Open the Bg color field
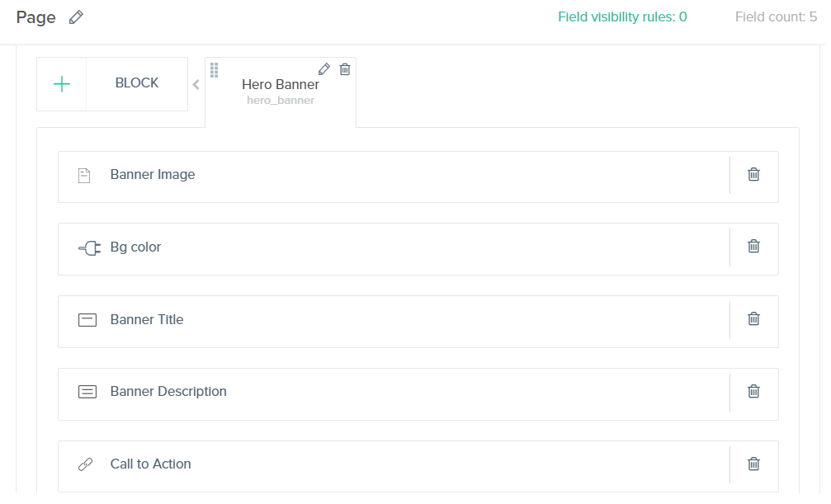The width and height of the screenshot is (831, 504). (x=394, y=249)
